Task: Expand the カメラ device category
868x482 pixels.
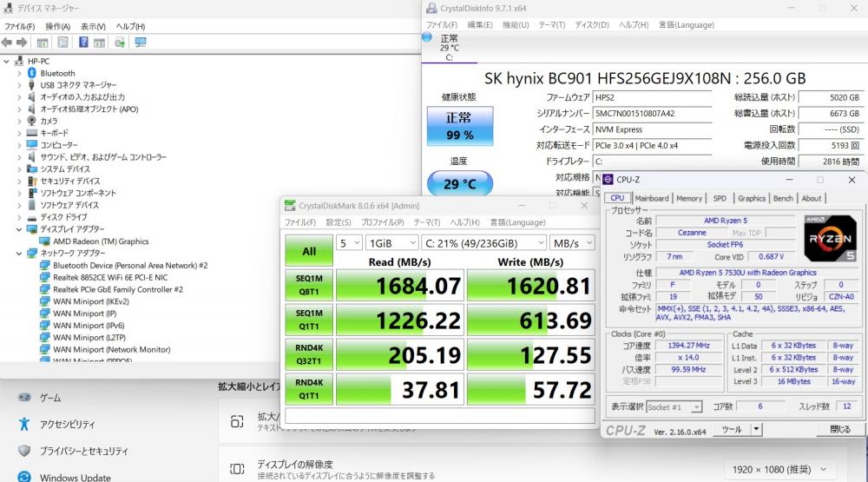Action: tap(19, 122)
